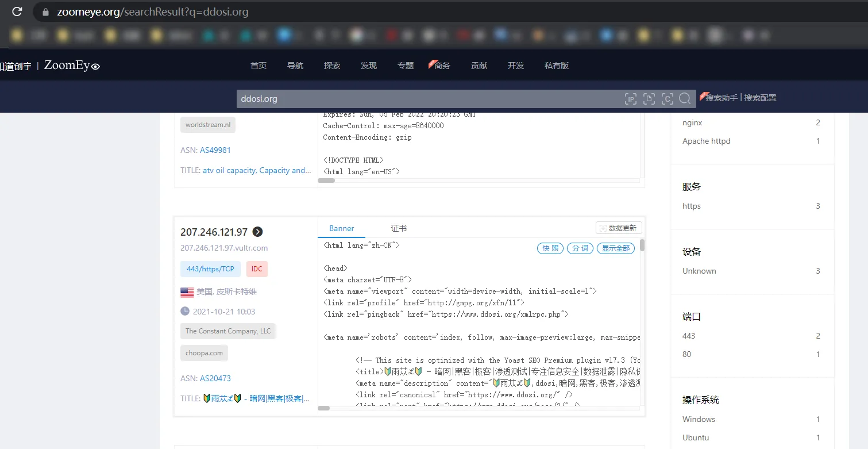Open the 首页 menu item
The width and height of the screenshot is (868, 449).
pyautogui.click(x=259, y=66)
